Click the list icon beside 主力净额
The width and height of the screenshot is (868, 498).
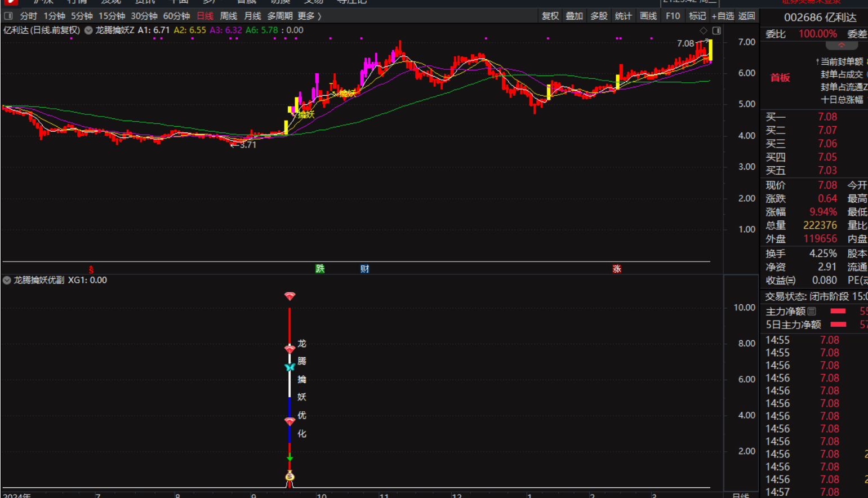pos(812,311)
